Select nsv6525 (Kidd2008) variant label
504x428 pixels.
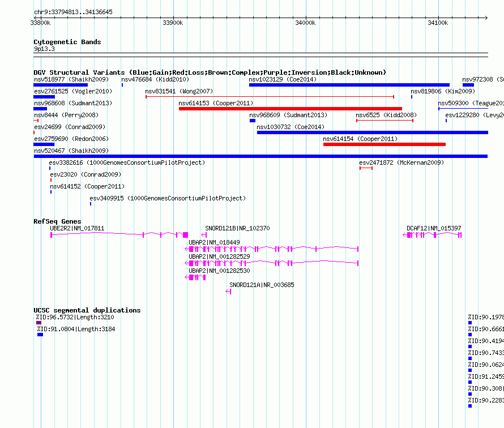point(386,115)
